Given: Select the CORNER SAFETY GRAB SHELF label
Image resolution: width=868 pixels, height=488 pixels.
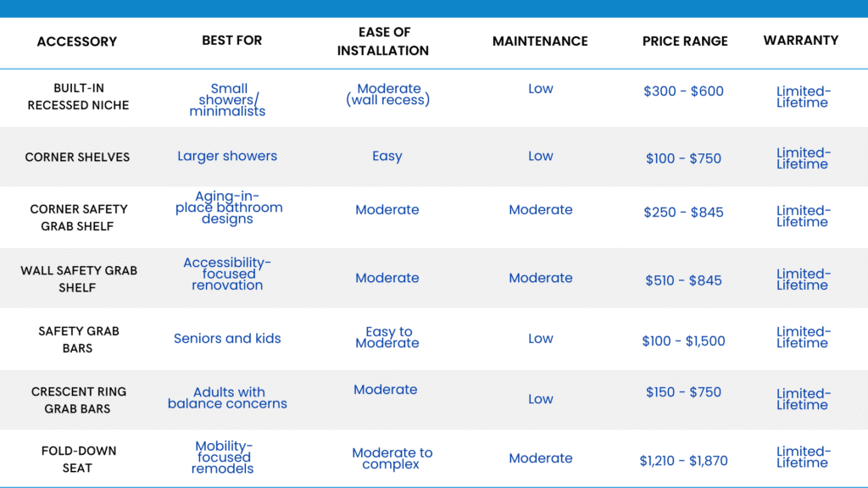Looking at the screenshot, I should coord(79,218).
